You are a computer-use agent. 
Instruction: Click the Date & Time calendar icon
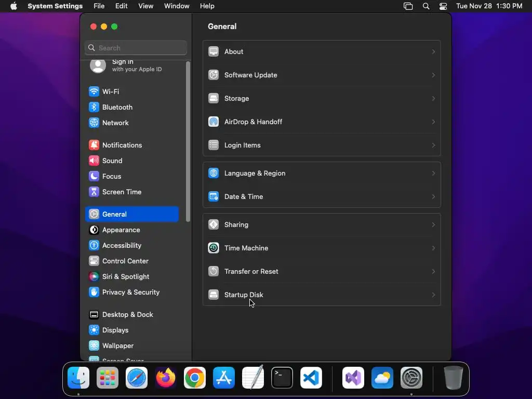(x=214, y=197)
